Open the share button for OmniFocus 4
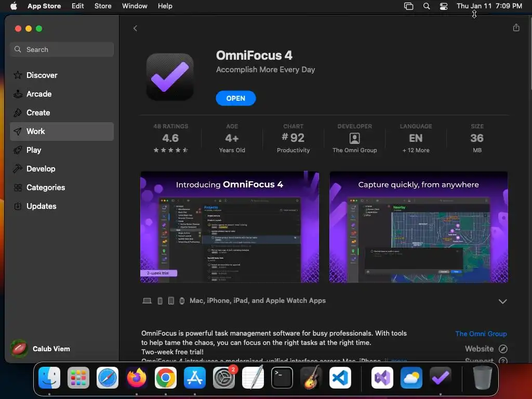Screen dimensions: 532x399 click(x=516, y=28)
